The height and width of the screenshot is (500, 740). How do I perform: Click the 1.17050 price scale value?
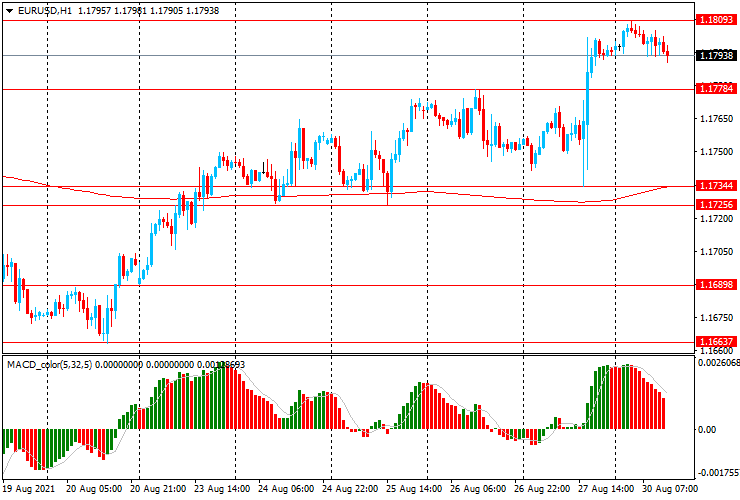click(717, 252)
